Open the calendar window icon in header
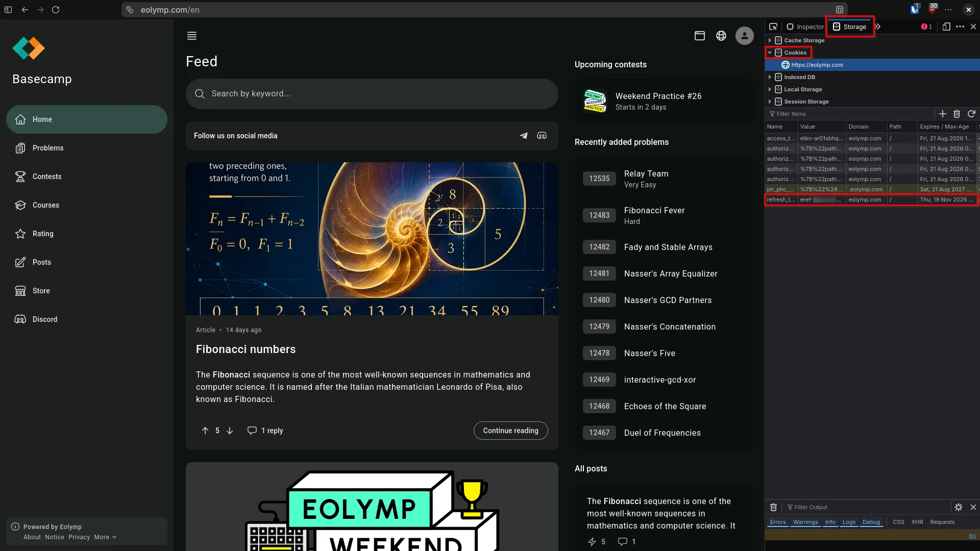 pos(700,36)
